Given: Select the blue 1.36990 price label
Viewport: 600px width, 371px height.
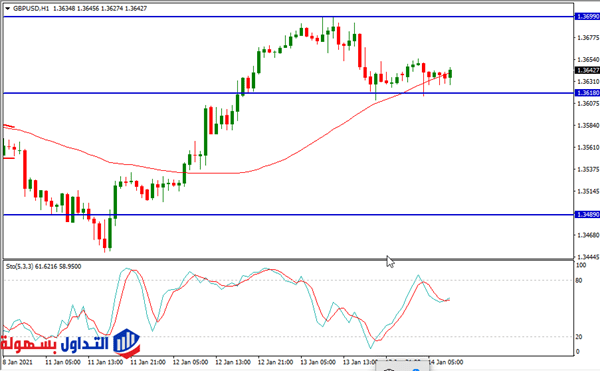Looking at the screenshot, I should point(587,16).
